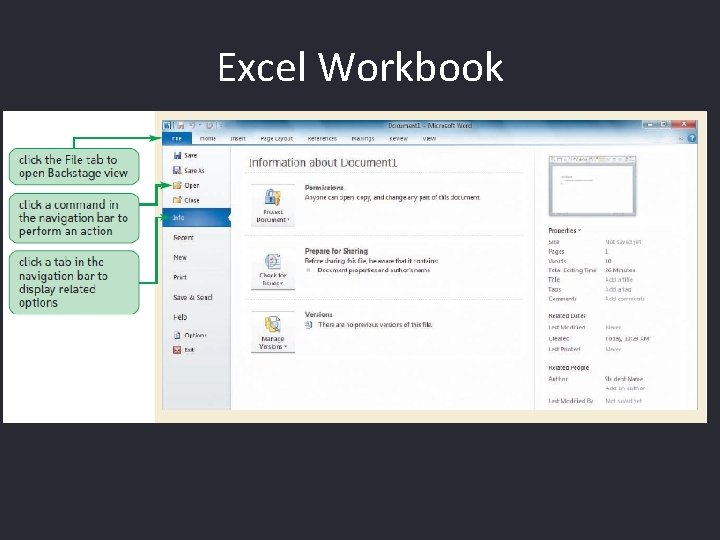
Task: Select New in the navigation bar
Action: coord(180,257)
